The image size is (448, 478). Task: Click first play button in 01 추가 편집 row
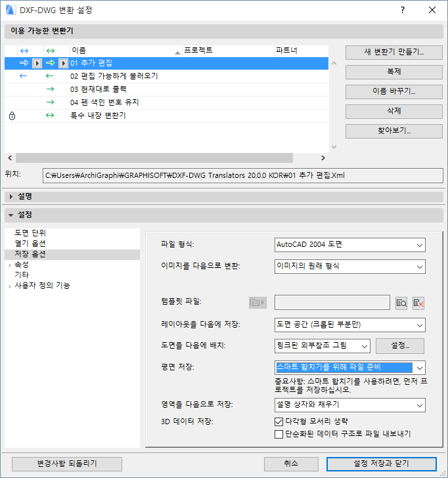pyautogui.click(x=37, y=64)
